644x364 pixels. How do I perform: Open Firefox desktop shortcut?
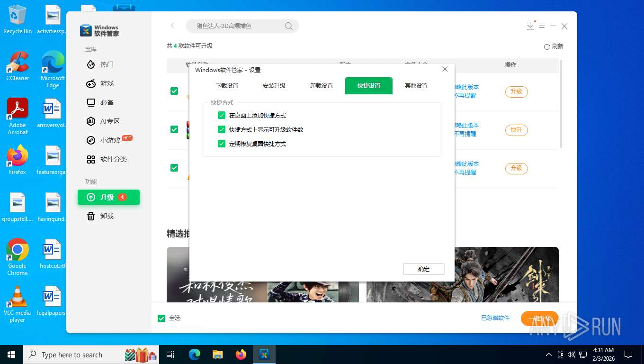(18, 160)
